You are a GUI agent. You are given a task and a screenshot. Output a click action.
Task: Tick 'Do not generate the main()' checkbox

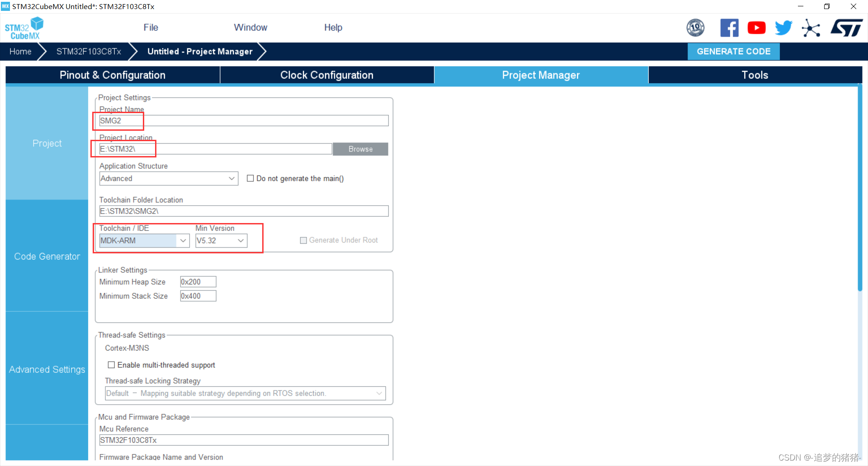pyautogui.click(x=250, y=178)
